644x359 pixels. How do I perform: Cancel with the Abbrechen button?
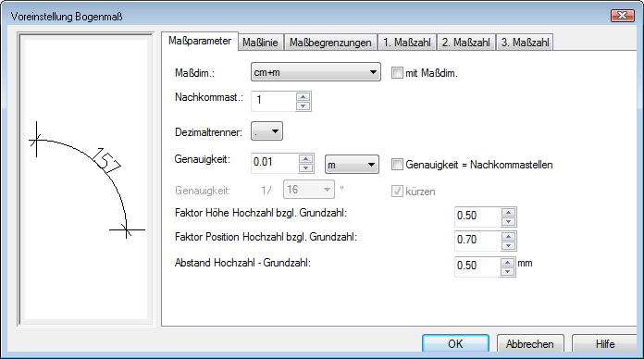click(x=530, y=344)
